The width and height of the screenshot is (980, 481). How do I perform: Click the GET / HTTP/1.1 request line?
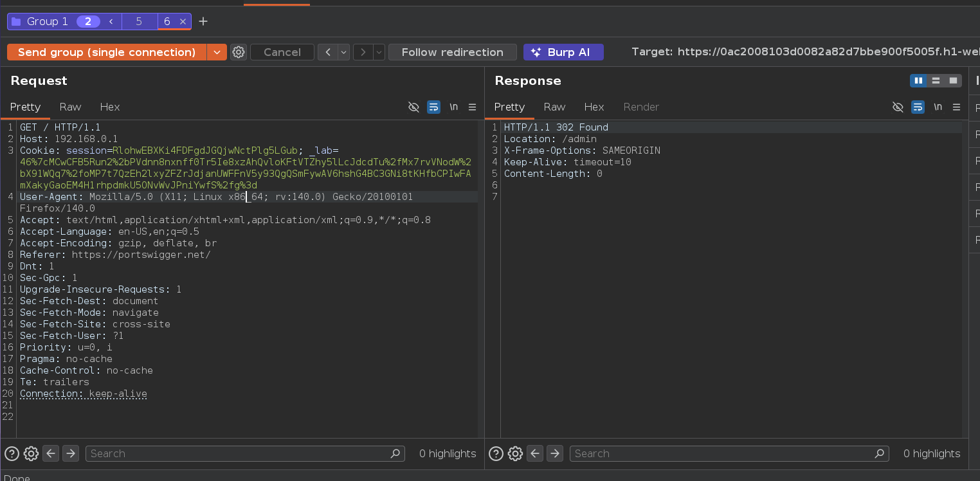60,127
